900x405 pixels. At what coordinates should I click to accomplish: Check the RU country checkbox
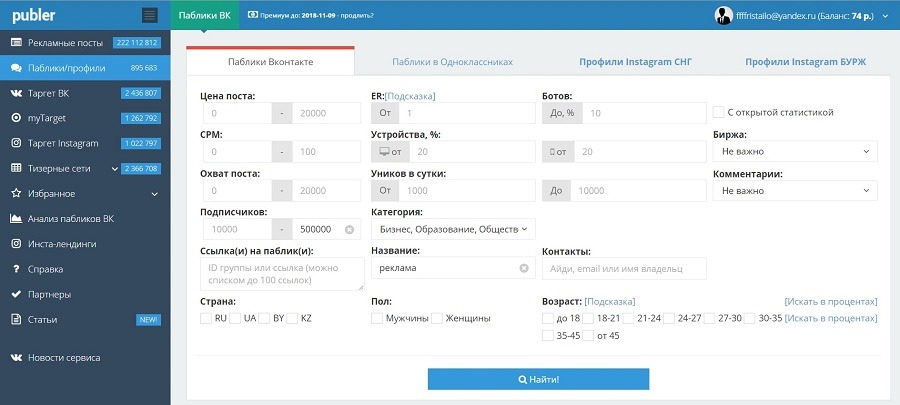(205, 318)
